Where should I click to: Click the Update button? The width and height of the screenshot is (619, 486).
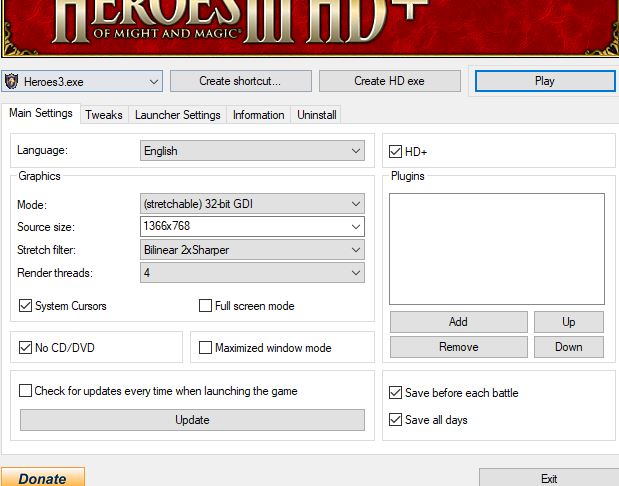click(192, 420)
